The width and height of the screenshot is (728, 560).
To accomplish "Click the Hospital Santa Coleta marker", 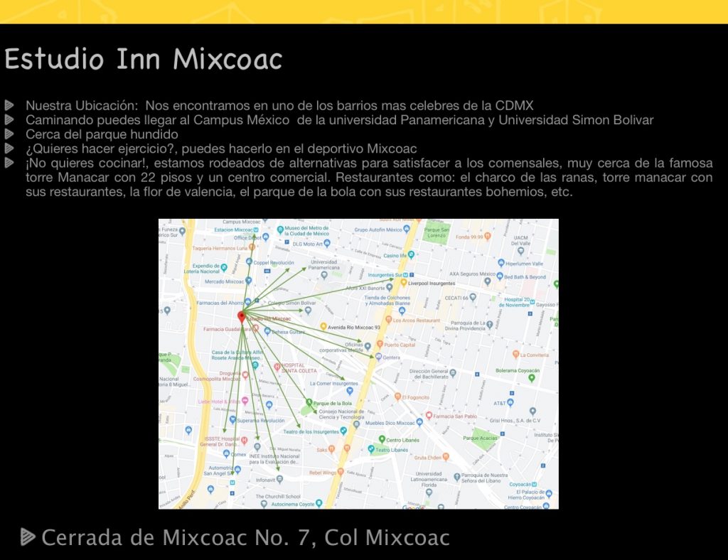I will [277, 367].
